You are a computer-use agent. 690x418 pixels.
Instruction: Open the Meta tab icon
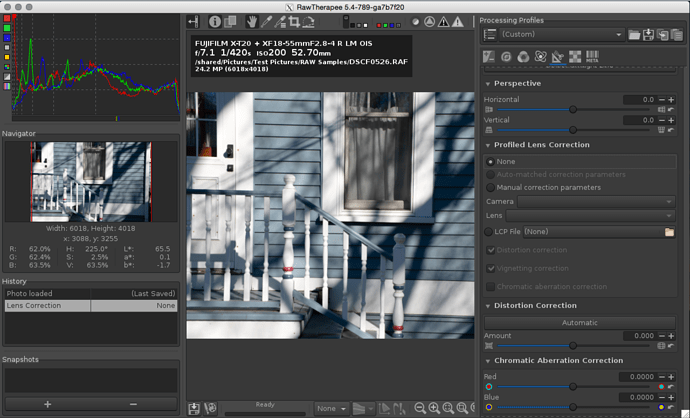(592, 56)
